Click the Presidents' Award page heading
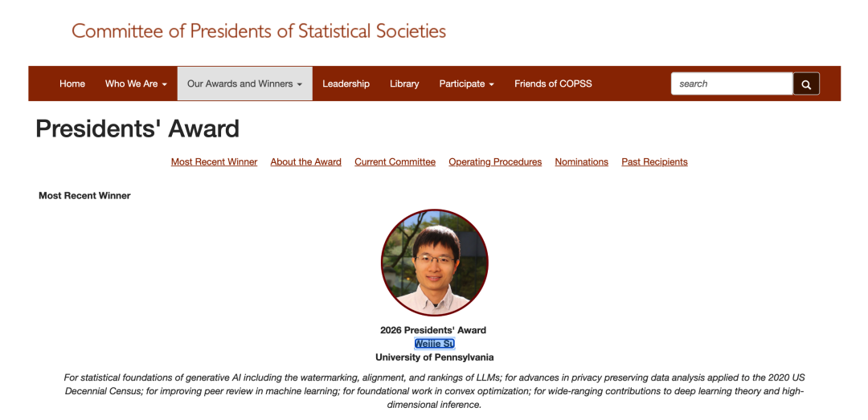Viewport: 868px width, 420px height. click(x=137, y=129)
